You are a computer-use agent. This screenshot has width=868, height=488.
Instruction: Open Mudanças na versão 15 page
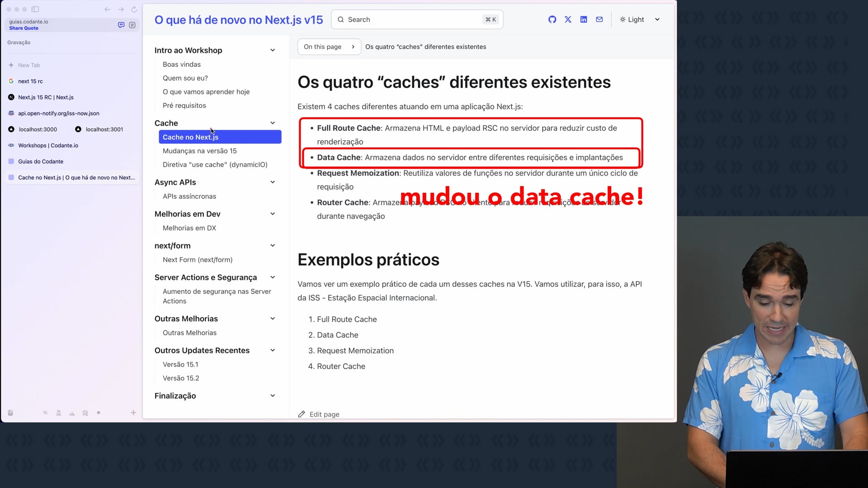pyautogui.click(x=199, y=151)
